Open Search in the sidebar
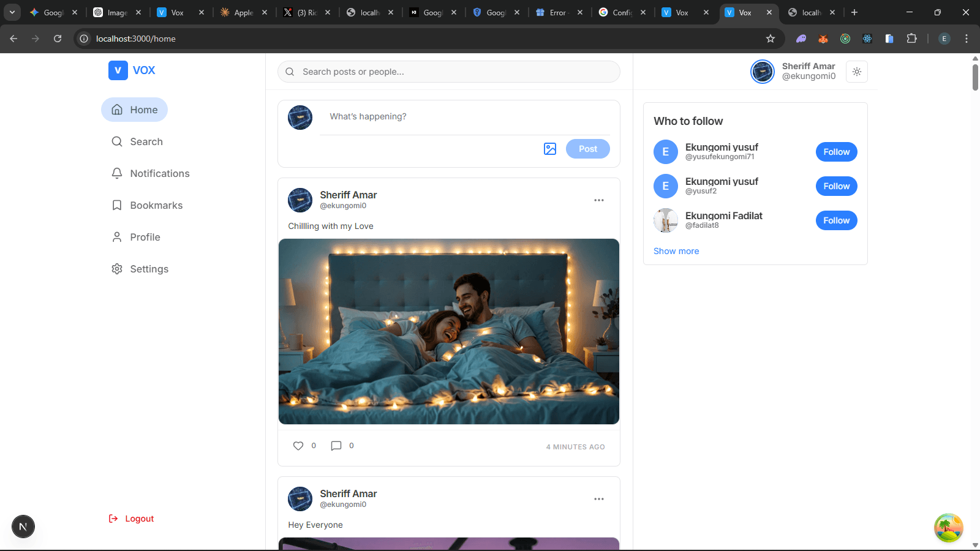Viewport: 980px width, 551px height. (x=137, y=141)
